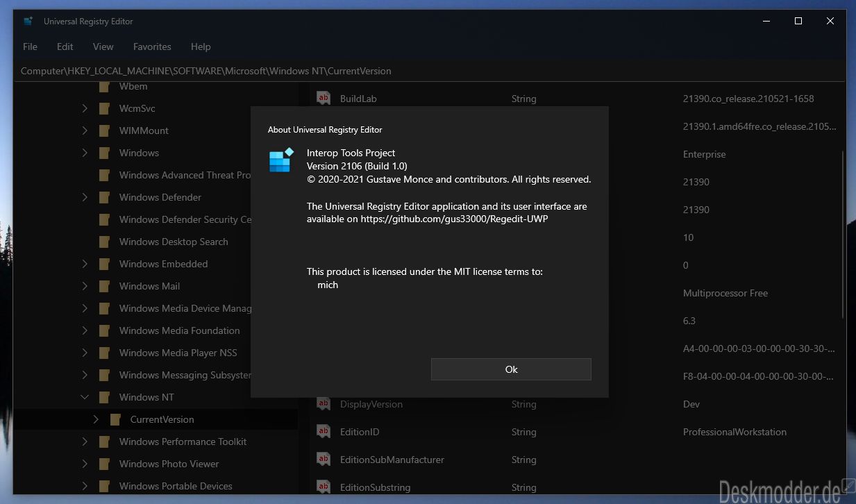Expand the Windows Performance Toolkit key

[x=85, y=442]
